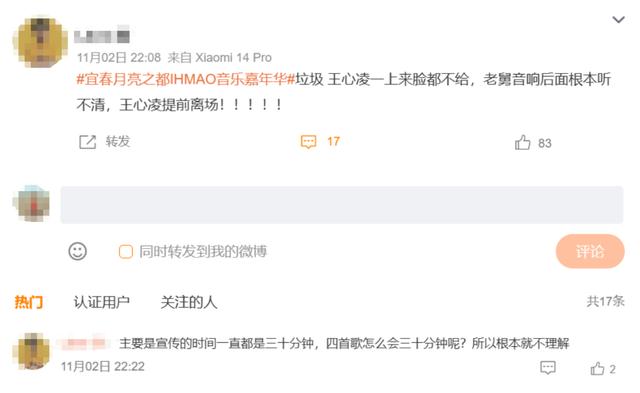The width and height of the screenshot is (640, 393).
Task: Click the 转发 repost label
Action: 118,142
